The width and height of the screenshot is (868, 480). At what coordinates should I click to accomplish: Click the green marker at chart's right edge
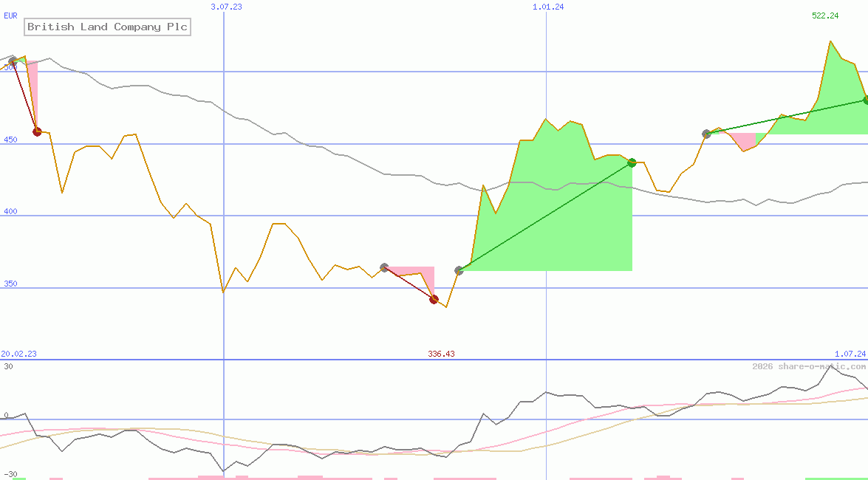click(x=865, y=100)
